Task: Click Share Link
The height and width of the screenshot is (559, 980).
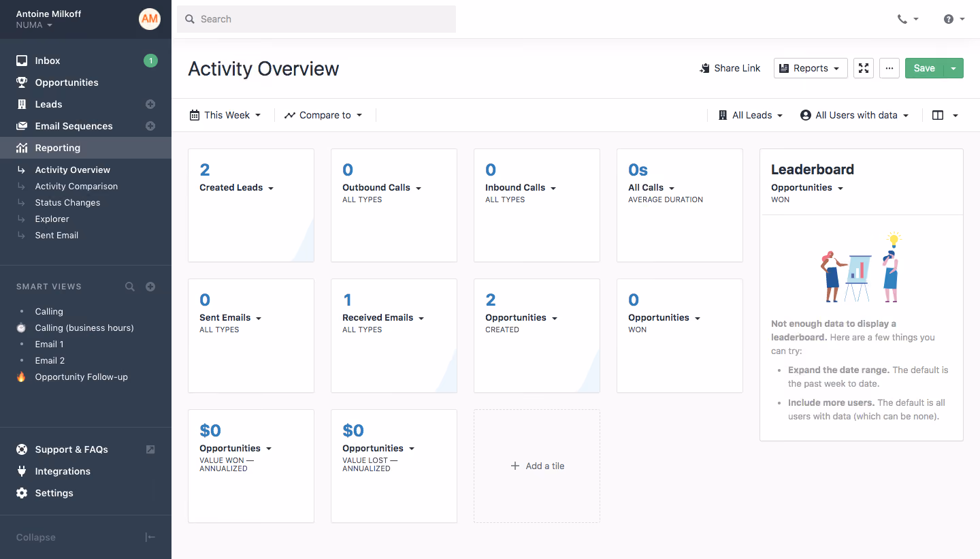Action: pyautogui.click(x=730, y=68)
